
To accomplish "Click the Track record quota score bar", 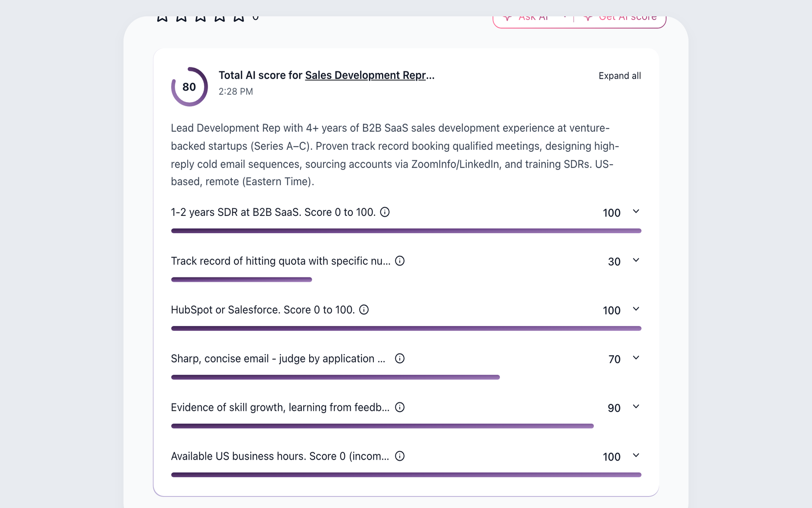I will click(241, 279).
